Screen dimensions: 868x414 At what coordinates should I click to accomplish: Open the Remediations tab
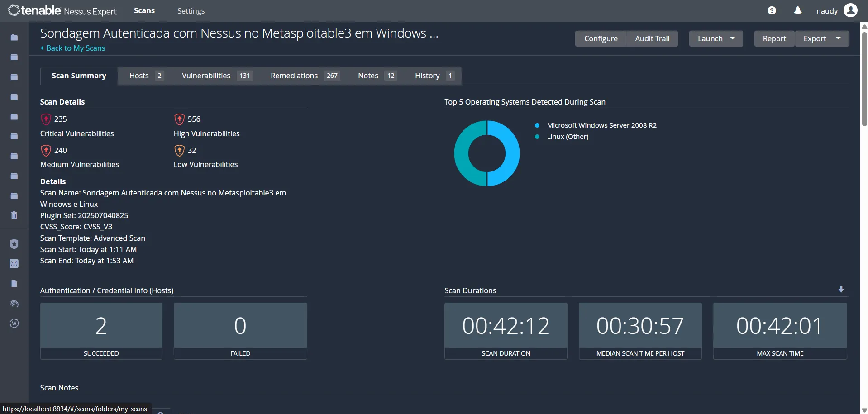point(294,76)
